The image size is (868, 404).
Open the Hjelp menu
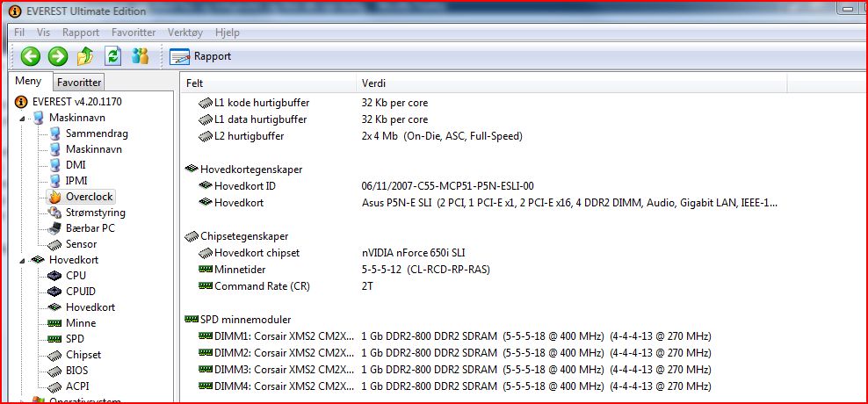pos(228,32)
